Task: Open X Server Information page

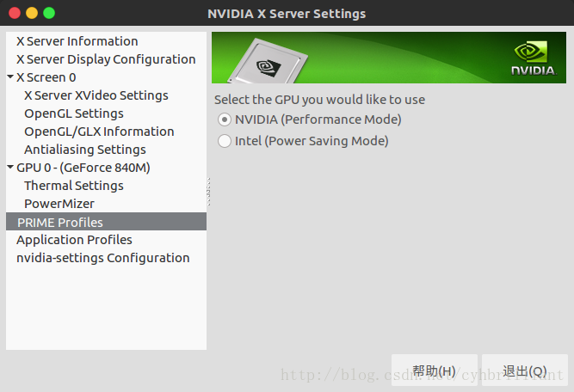Action: [x=77, y=41]
